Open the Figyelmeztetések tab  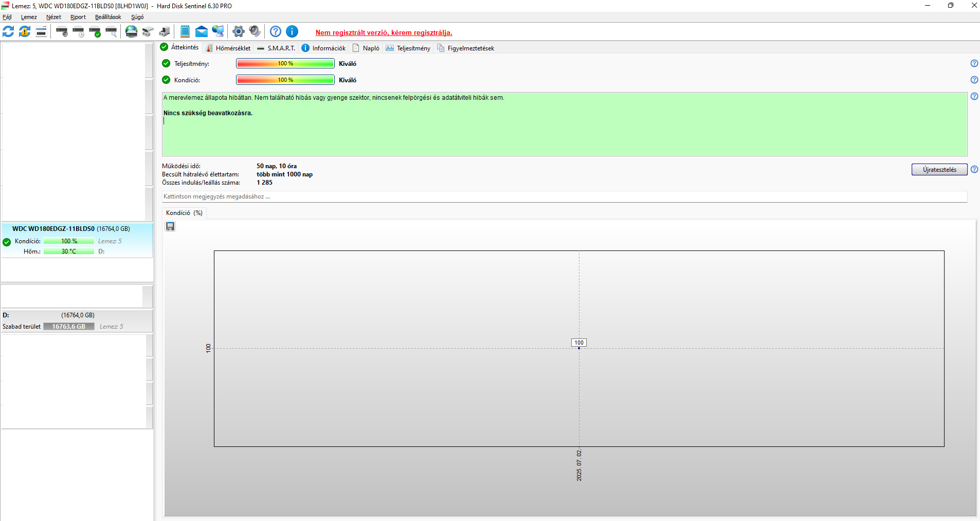465,48
